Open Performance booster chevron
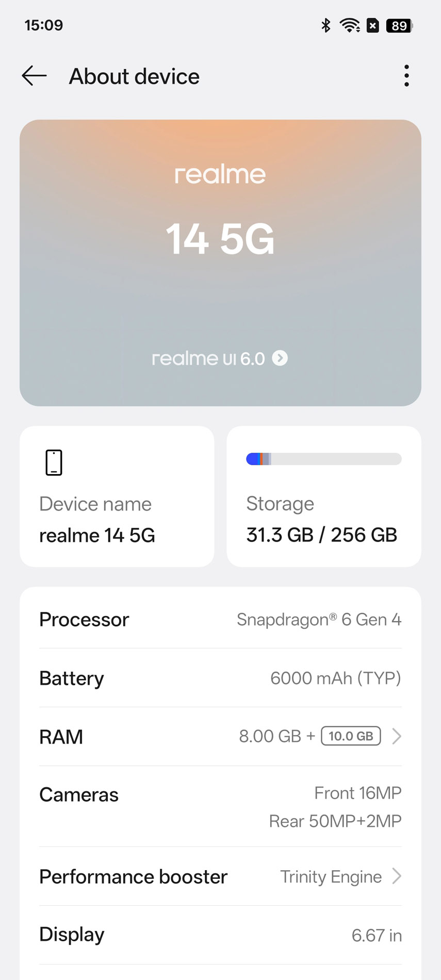The height and width of the screenshot is (980, 441). 396,876
